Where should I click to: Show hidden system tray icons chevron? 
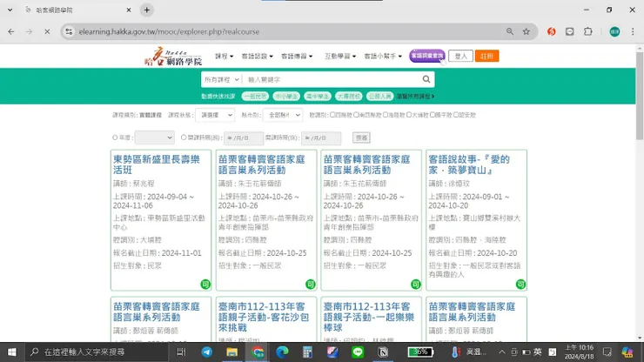click(x=502, y=352)
